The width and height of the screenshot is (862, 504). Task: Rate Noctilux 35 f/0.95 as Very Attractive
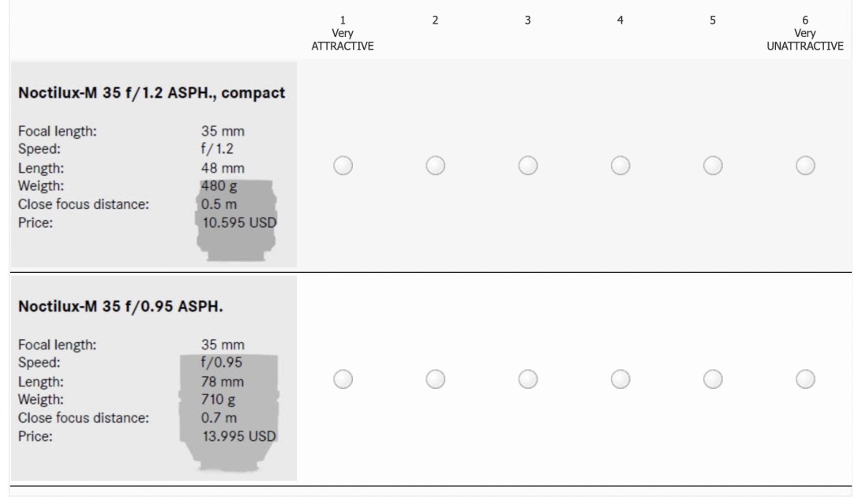coord(343,379)
